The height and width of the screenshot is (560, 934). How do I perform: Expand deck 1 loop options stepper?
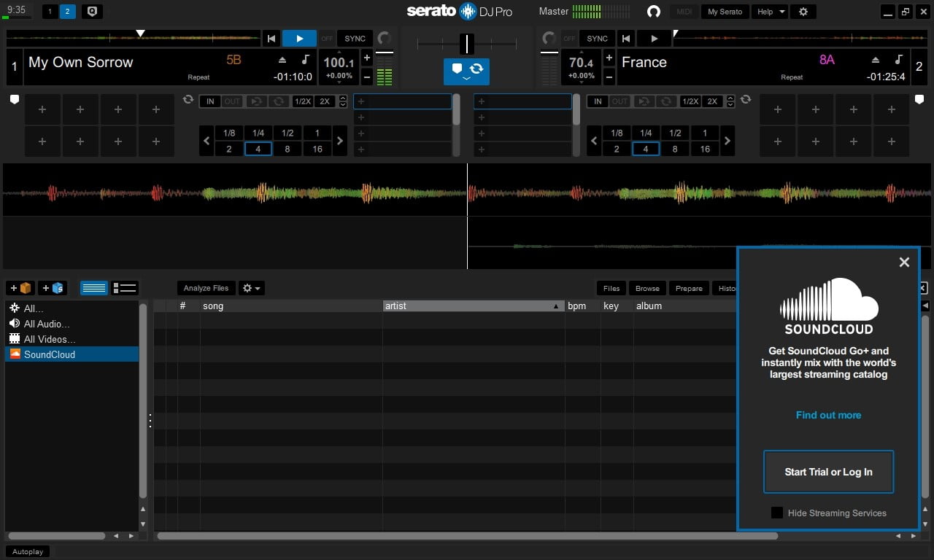[x=344, y=101]
